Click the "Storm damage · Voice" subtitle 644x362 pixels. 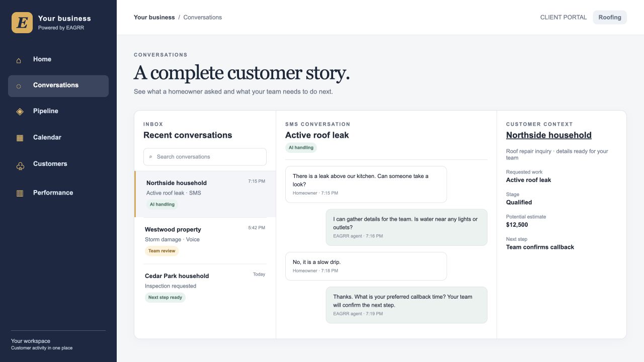172,240
